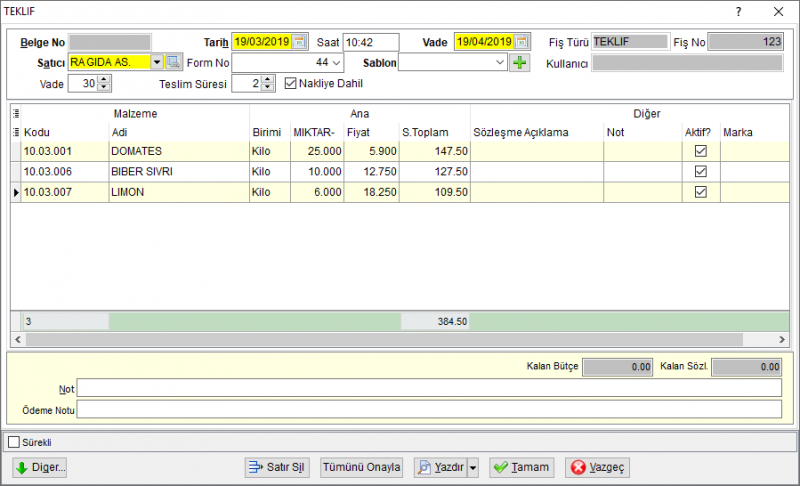Click the Satır Sil delete row button
This screenshot has height=486, width=800.
(x=277, y=467)
